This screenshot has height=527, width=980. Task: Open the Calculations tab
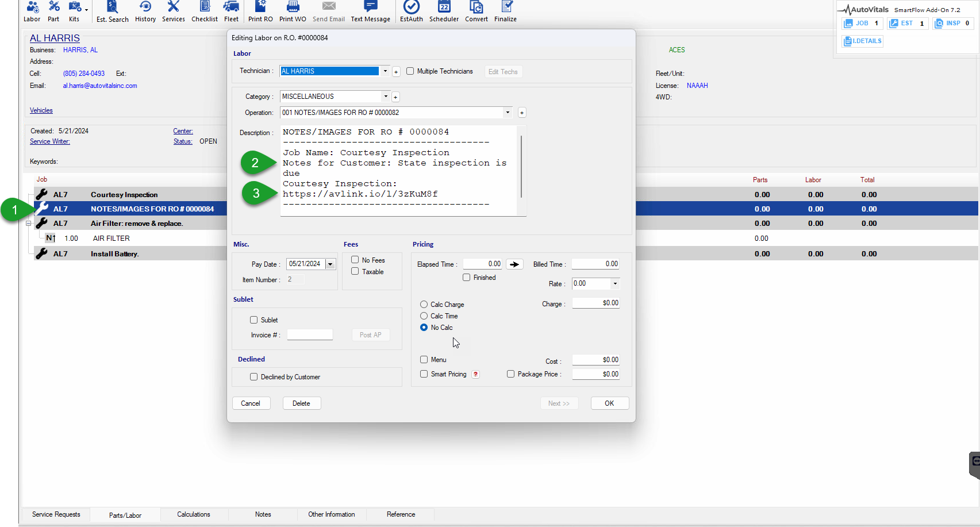click(194, 514)
